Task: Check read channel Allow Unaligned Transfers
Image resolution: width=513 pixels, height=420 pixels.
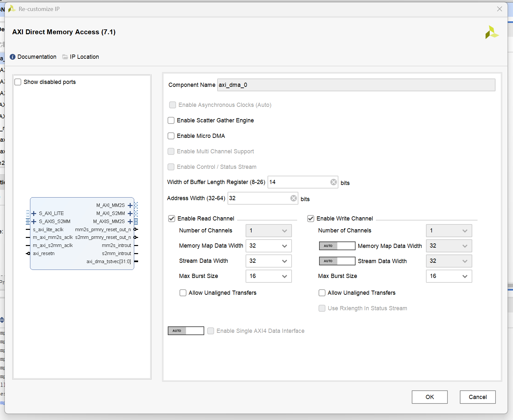Action: tap(183, 293)
